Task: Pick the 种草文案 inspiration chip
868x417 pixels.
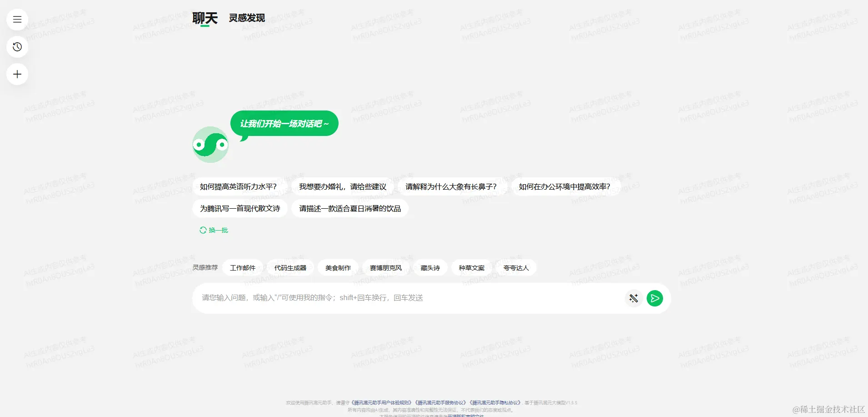Action: (472, 268)
